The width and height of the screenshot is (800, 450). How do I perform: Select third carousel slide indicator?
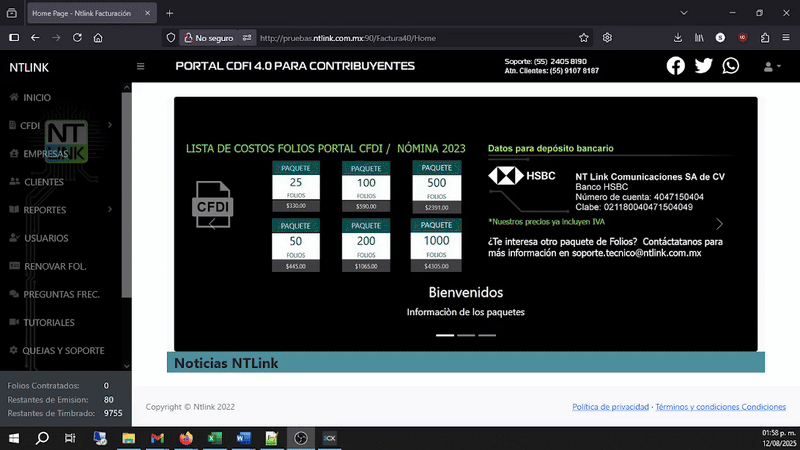[x=487, y=335]
